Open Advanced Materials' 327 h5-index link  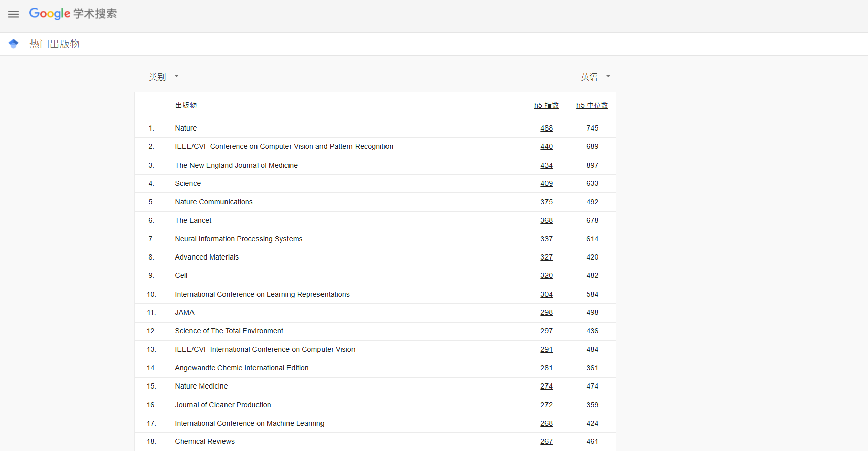coord(546,257)
